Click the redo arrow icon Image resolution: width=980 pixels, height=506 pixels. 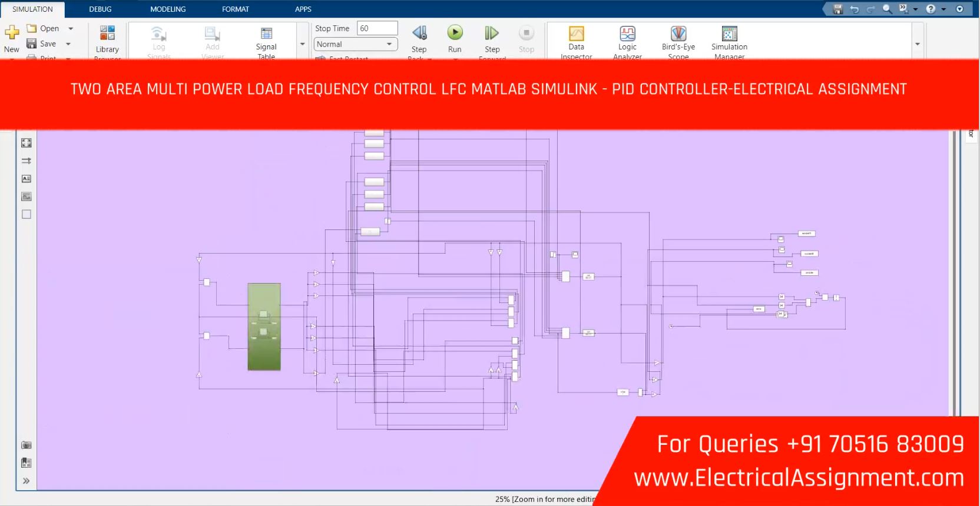(870, 9)
